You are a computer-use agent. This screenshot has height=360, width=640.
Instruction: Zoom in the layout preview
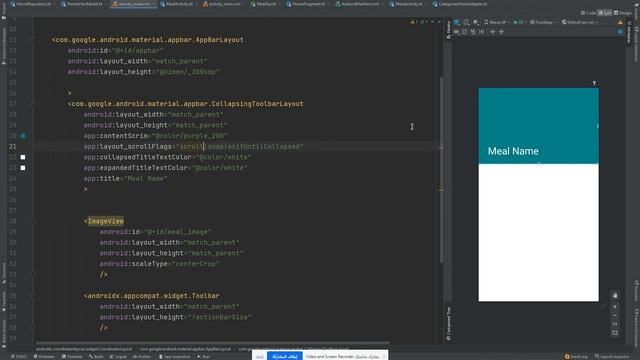(615, 307)
